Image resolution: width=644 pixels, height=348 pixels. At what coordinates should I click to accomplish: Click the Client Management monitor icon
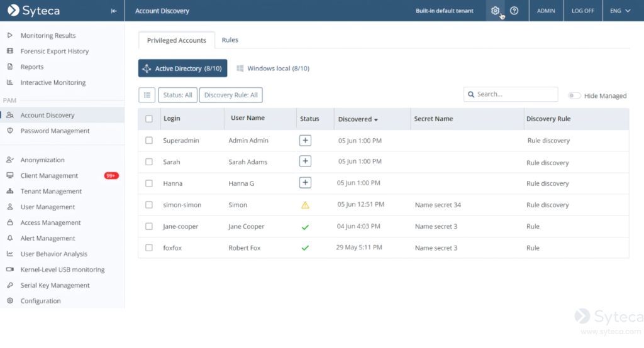click(x=10, y=175)
